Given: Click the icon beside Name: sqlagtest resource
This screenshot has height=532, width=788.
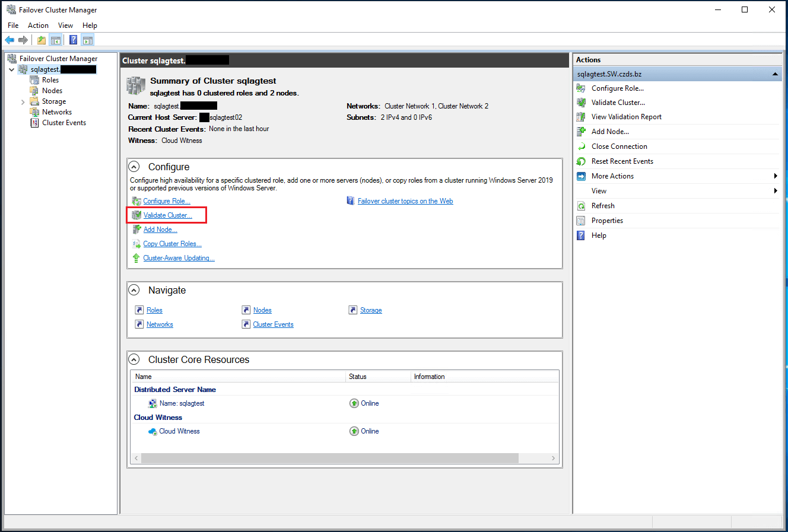Looking at the screenshot, I should [152, 403].
